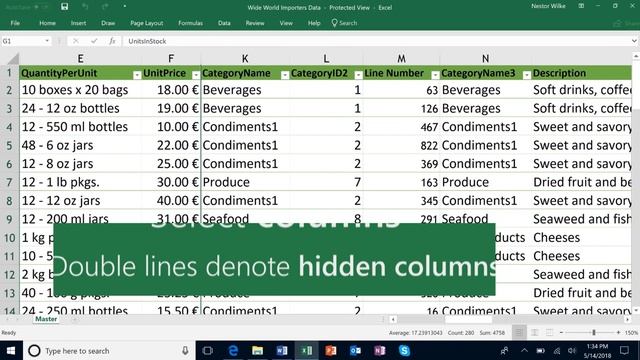Launch Microsoft Edge from taskbar

pos(233,351)
